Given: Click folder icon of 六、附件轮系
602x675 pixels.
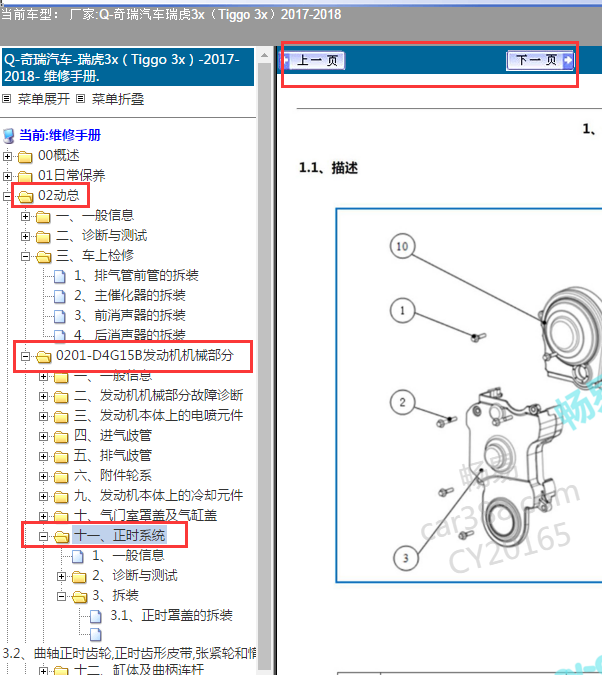Looking at the screenshot, I should coord(61,477).
